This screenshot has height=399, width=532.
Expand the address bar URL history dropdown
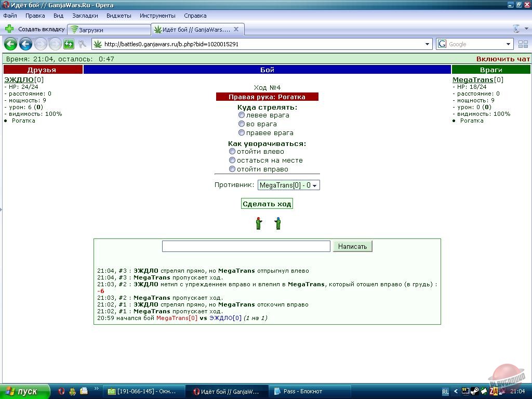[428, 44]
